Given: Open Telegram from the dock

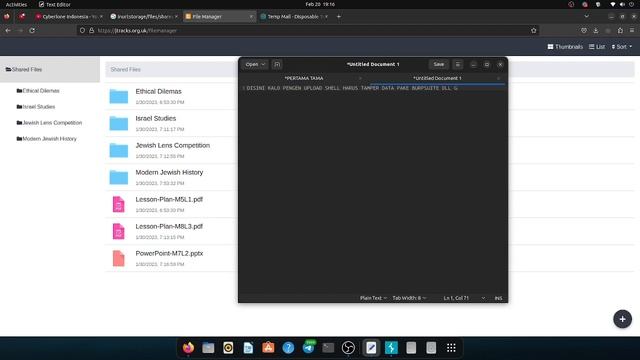Looking at the screenshot, I should (309, 348).
